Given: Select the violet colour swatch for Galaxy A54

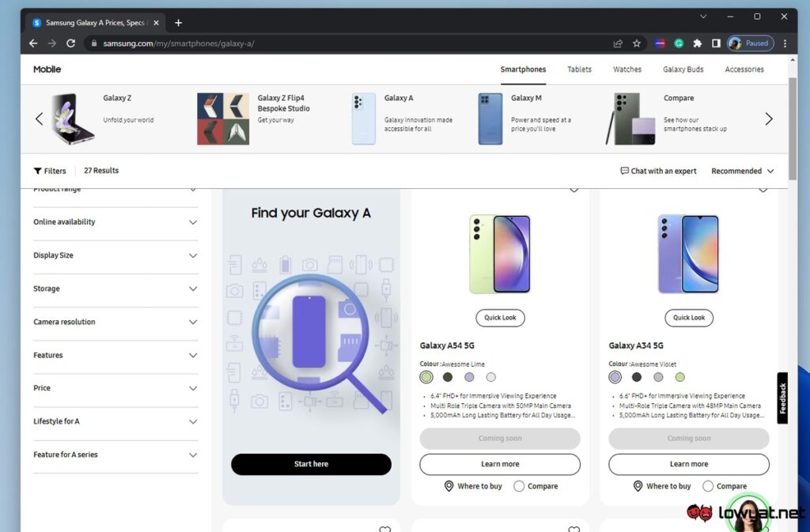Looking at the screenshot, I should [x=469, y=377].
